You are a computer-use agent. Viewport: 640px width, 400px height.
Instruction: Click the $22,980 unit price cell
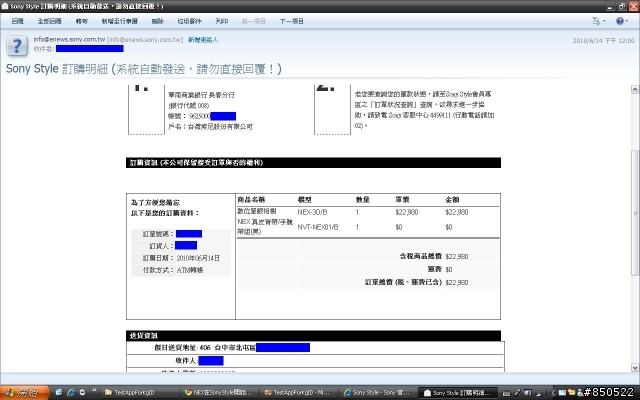[407, 212]
